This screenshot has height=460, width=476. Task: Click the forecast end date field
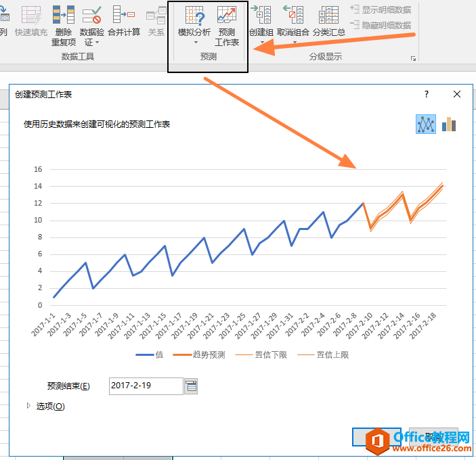[146, 386]
